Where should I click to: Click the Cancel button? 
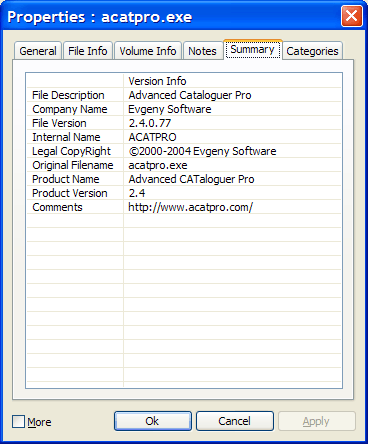coord(235,421)
